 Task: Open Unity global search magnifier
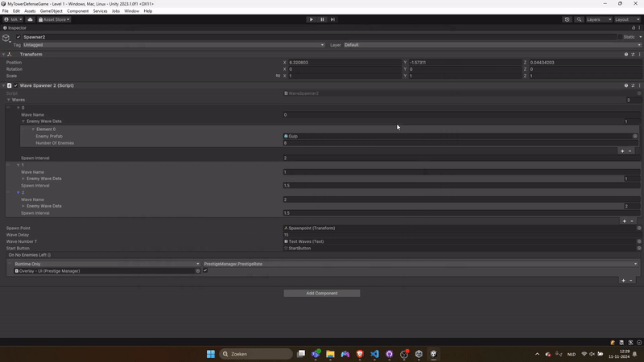tap(579, 19)
